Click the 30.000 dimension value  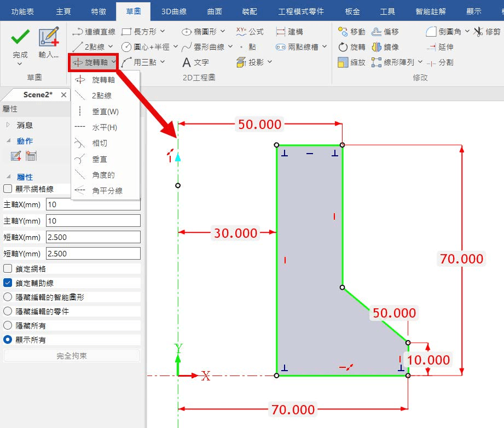click(236, 233)
